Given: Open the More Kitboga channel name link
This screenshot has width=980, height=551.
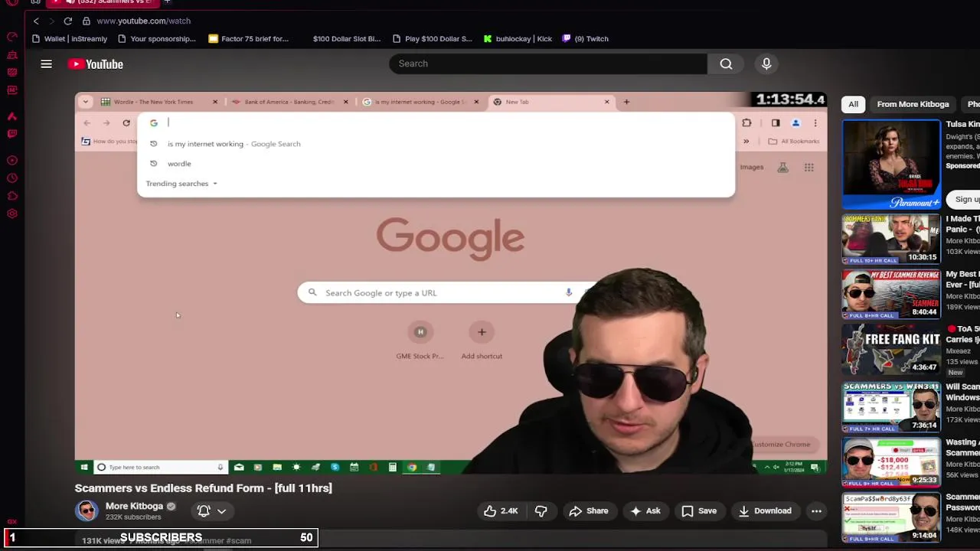Looking at the screenshot, I should [134, 506].
